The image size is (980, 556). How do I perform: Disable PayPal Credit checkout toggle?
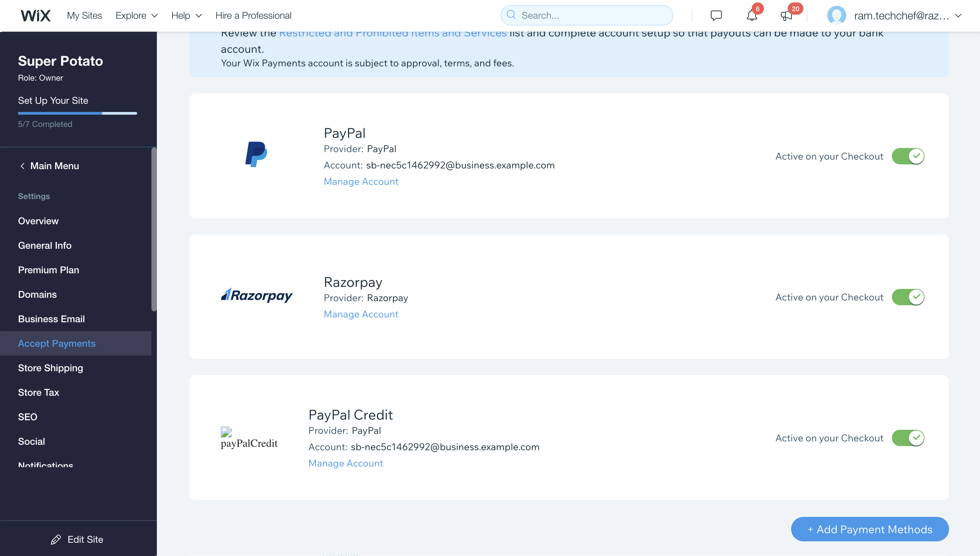click(908, 438)
